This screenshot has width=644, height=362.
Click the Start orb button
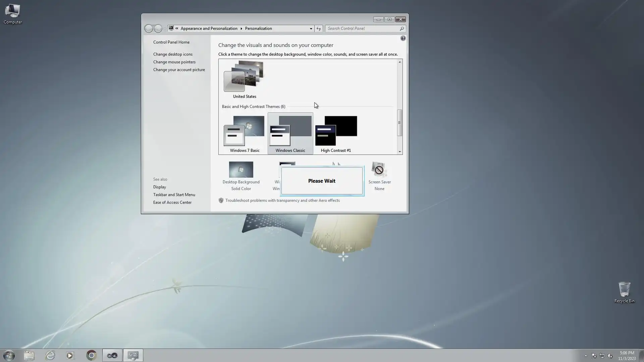(9, 355)
